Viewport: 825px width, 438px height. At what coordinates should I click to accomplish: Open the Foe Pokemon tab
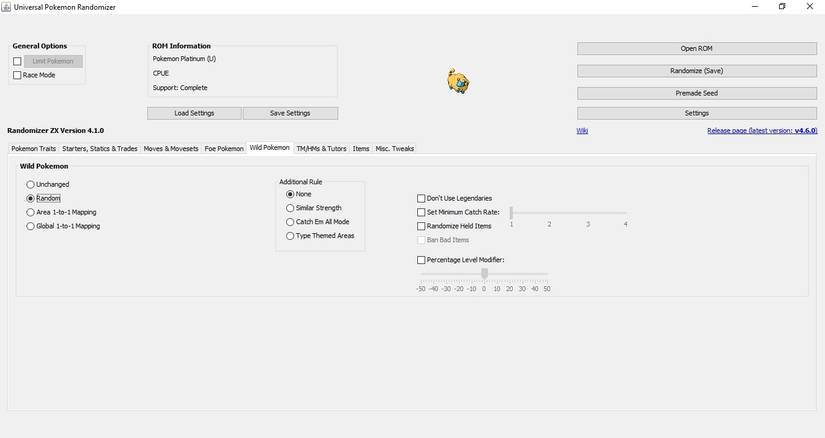point(224,148)
